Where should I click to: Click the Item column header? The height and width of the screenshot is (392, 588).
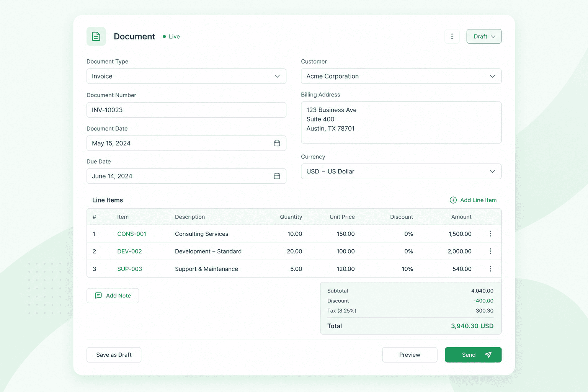pyautogui.click(x=123, y=217)
